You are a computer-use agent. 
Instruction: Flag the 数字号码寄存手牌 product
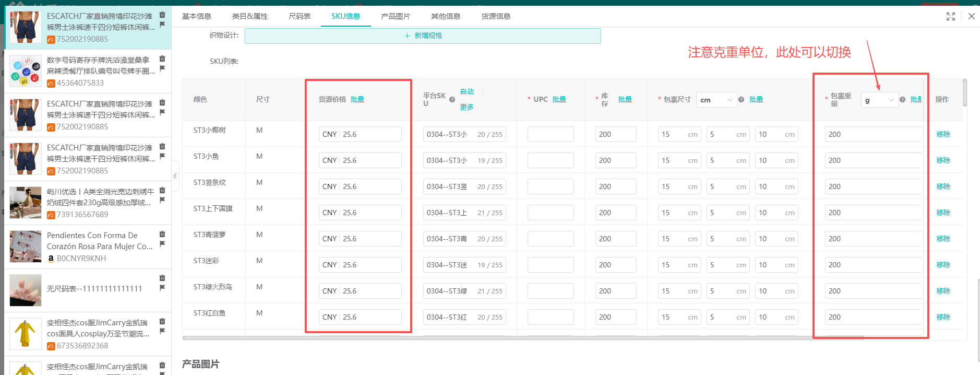(162, 68)
